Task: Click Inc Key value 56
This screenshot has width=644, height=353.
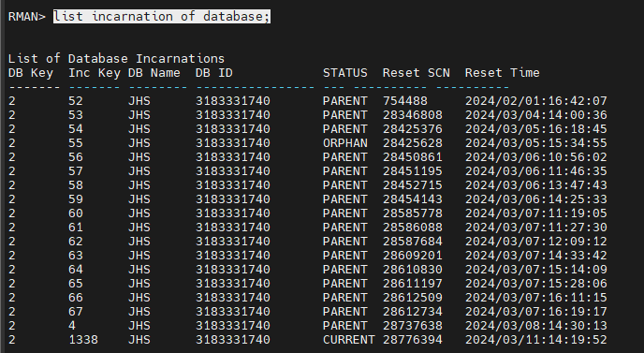Action: pos(76,157)
